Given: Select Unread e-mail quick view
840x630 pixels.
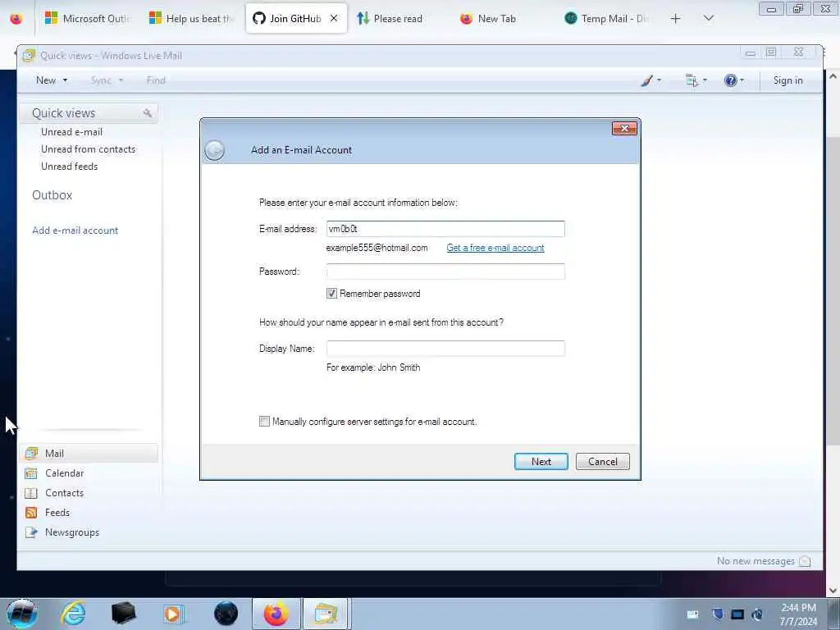Looking at the screenshot, I should coord(72,132).
